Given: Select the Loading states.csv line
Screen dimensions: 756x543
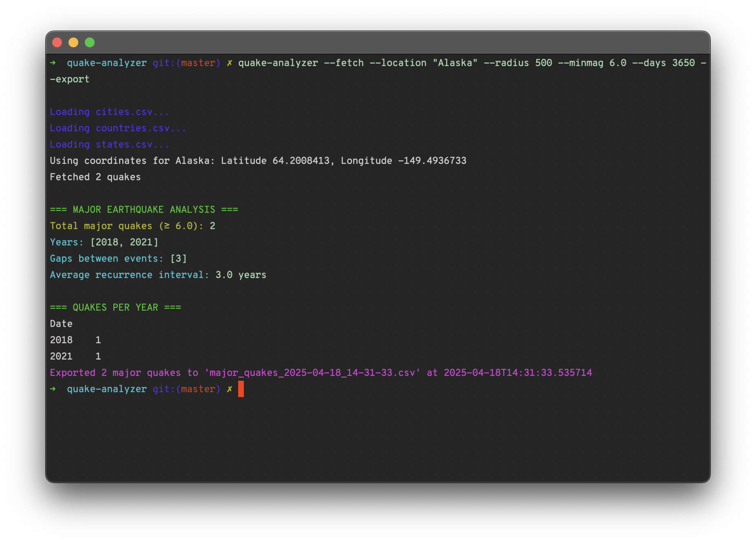Looking at the screenshot, I should [109, 144].
